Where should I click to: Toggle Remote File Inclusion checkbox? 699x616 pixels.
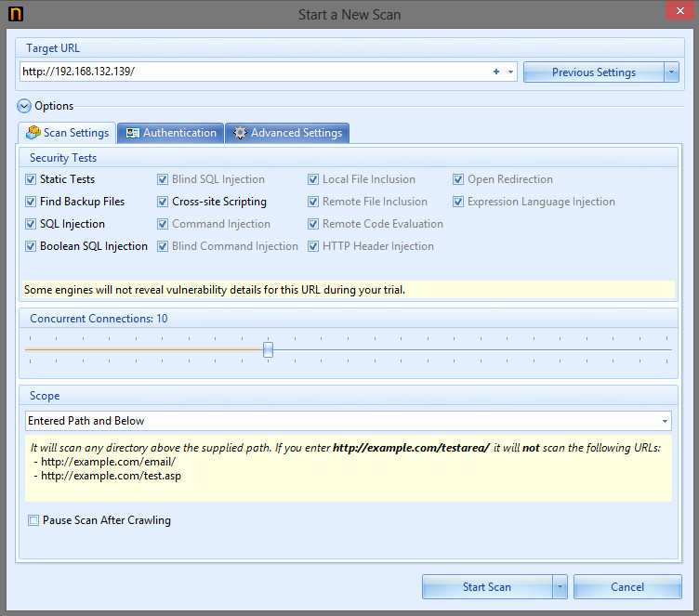[x=313, y=202]
